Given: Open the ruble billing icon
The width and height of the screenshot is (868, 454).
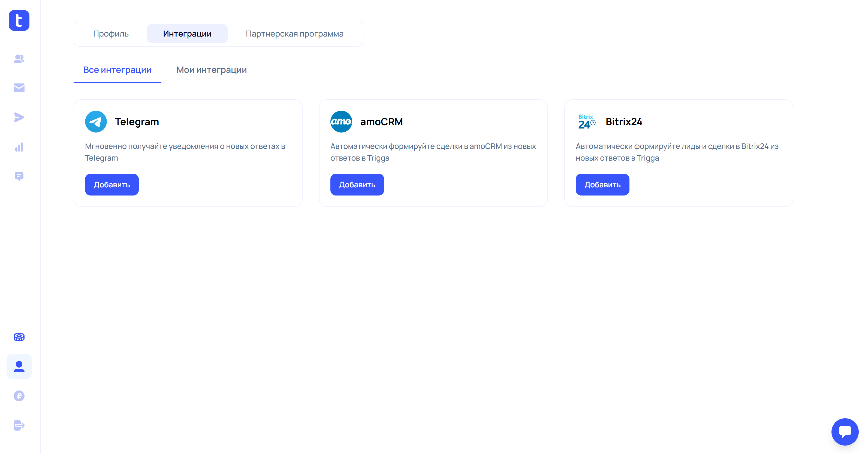Looking at the screenshot, I should pos(19,396).
